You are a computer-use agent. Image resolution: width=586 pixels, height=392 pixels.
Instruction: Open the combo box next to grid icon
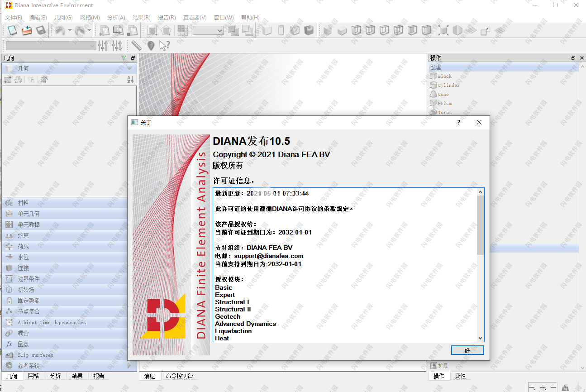pyautogui.click(x=208, y=30)
